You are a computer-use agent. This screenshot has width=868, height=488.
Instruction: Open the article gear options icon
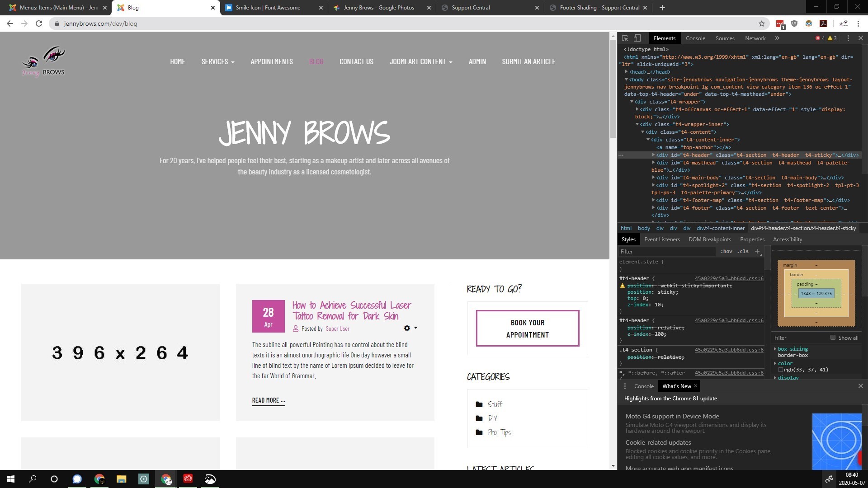pos(407,328)
